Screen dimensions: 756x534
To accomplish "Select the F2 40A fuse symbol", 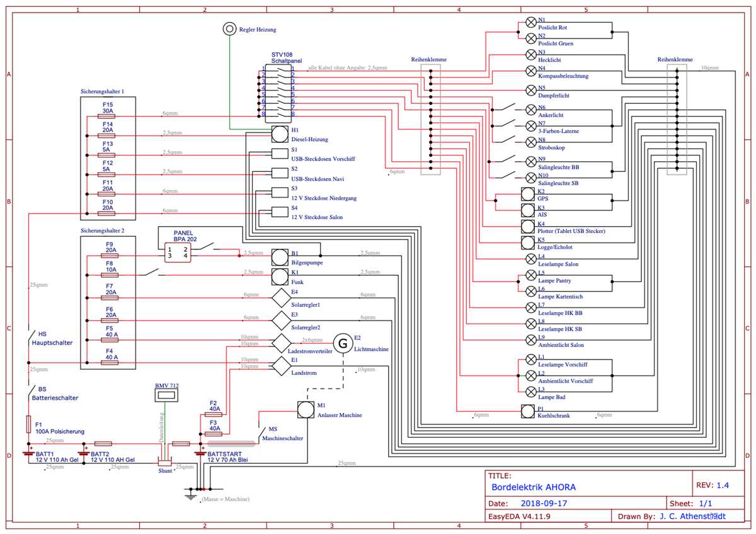I will pyautogui.click(x=215, y=414).
